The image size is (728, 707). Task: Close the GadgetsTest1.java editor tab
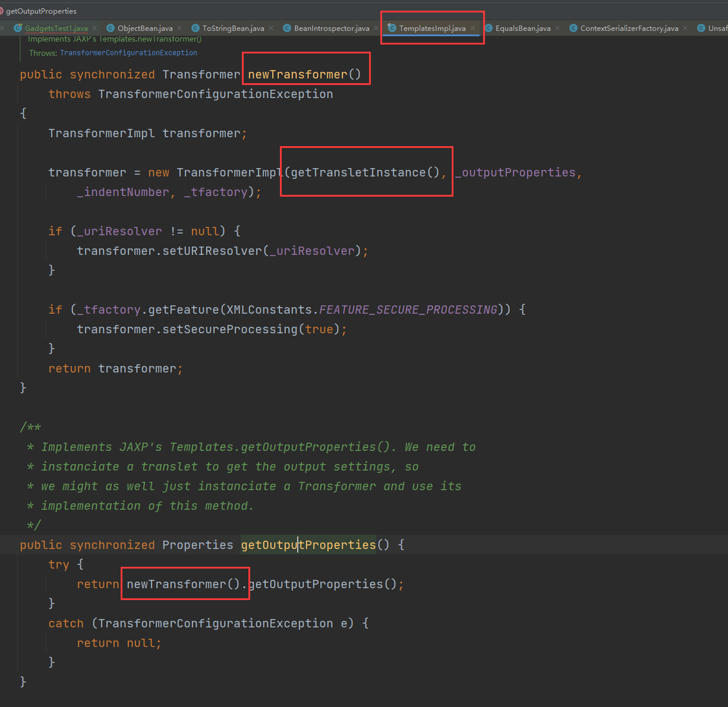pyautogui.click(x=94, y=28)
